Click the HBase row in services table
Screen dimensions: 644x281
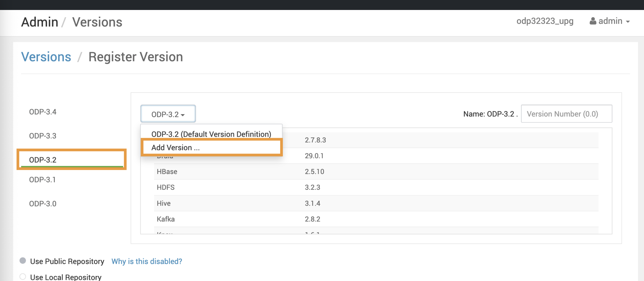(x=167, y=171)
